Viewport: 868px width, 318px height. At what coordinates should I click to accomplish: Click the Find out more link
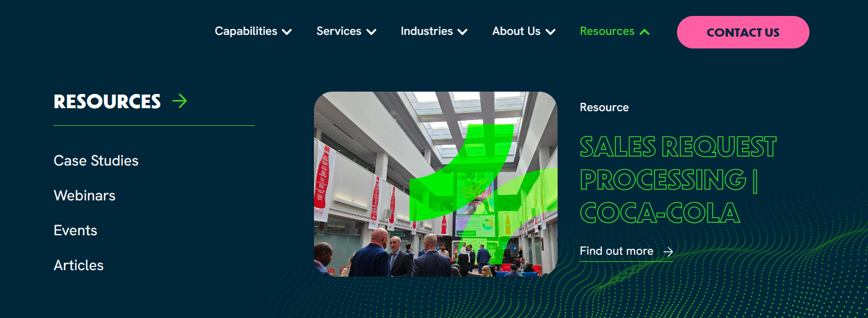[x=626, y=251]
